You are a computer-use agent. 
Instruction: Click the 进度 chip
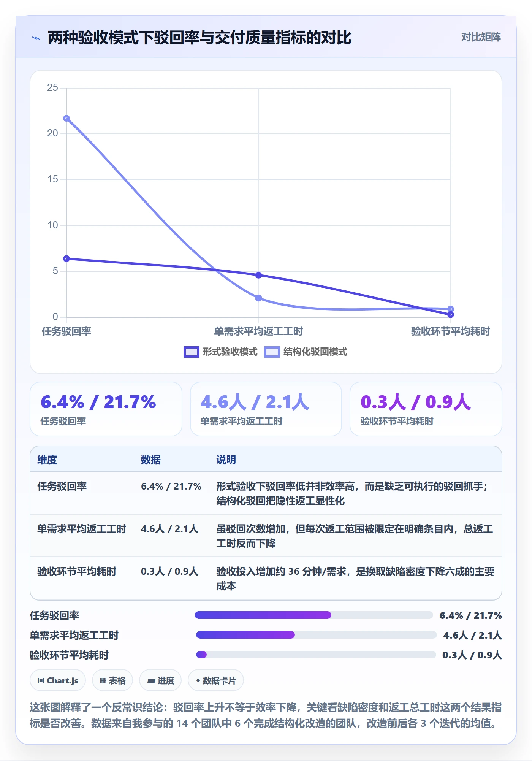click(160, 680)
